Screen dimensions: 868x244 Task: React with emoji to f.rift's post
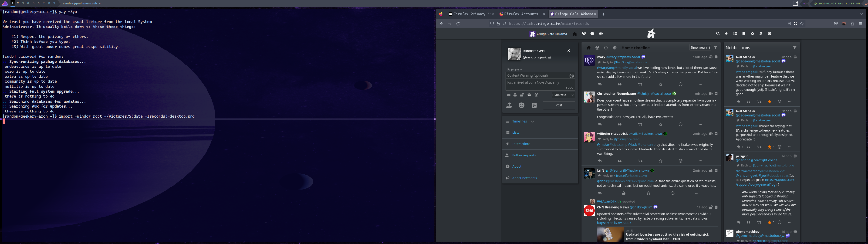[x=673, y=194]
